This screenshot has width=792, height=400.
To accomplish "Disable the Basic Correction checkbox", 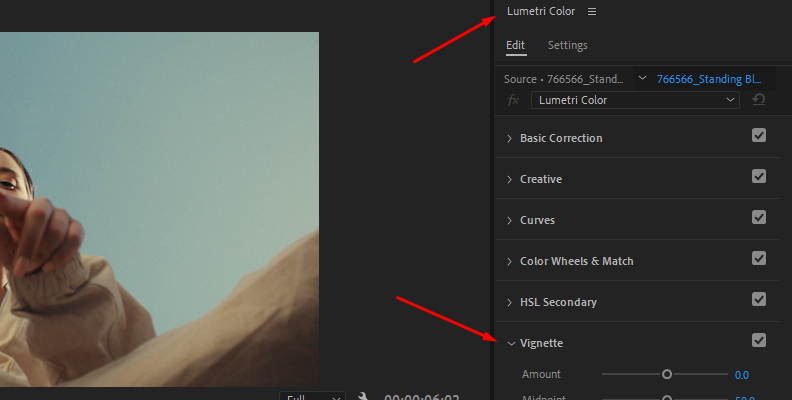I will pyautogui.click(x=759, y=135).
